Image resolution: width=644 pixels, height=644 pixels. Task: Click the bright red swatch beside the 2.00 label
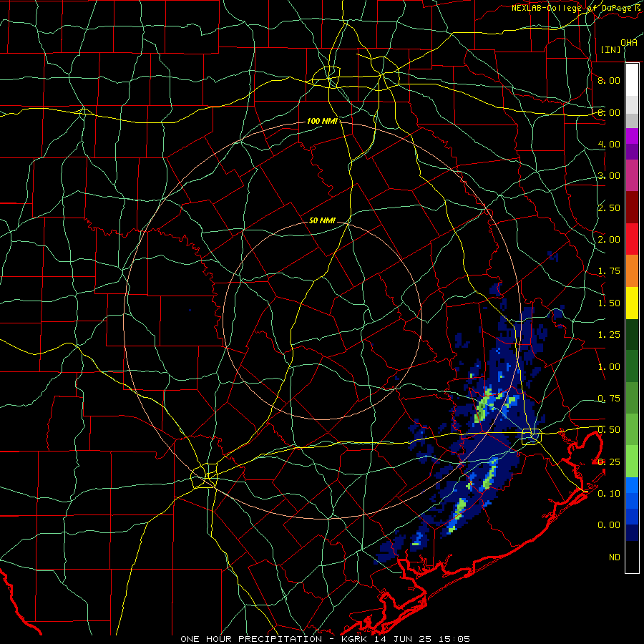[x=632, y=239]
